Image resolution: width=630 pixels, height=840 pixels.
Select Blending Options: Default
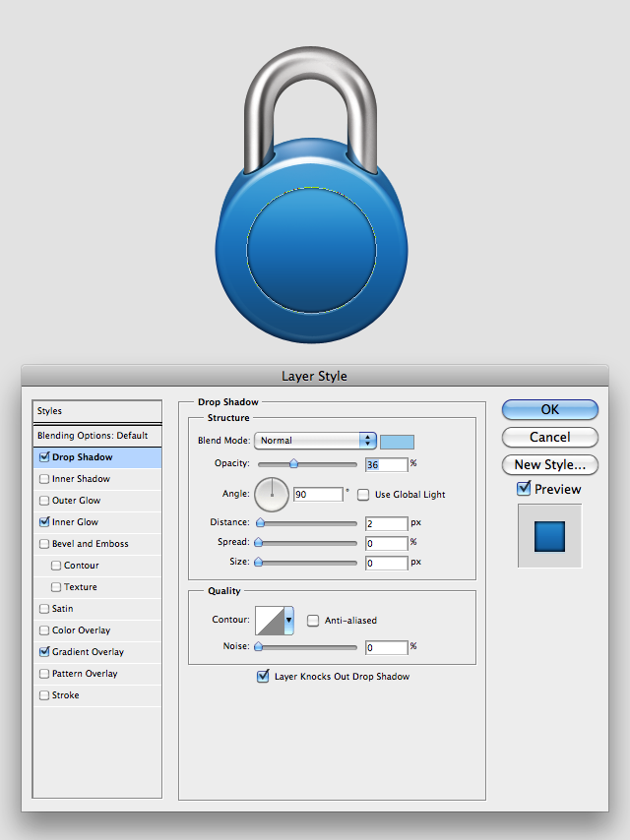tap(97, 436)
